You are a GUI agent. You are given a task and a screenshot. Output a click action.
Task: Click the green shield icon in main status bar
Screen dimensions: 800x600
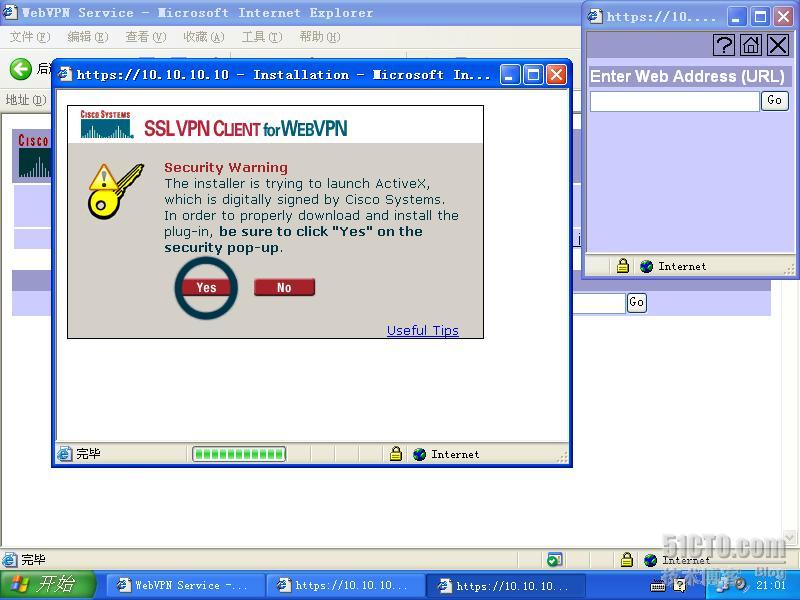(x=555, y=560)
